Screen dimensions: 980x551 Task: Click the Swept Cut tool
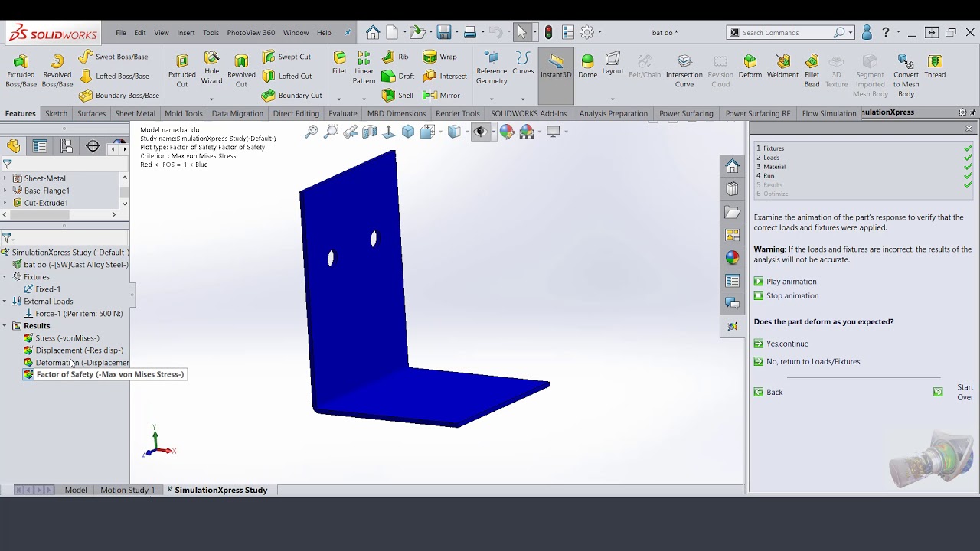286,57
